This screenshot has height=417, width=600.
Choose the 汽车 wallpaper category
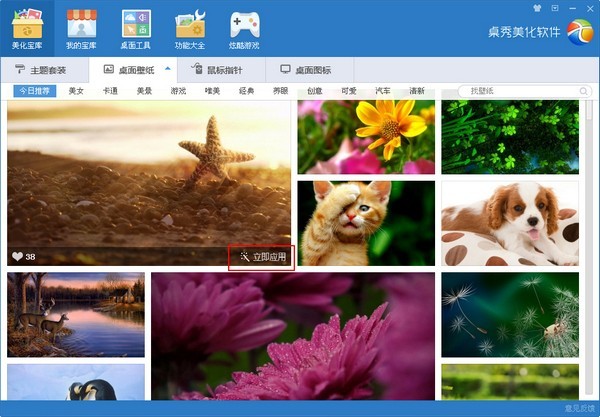(x=383, y=91)
